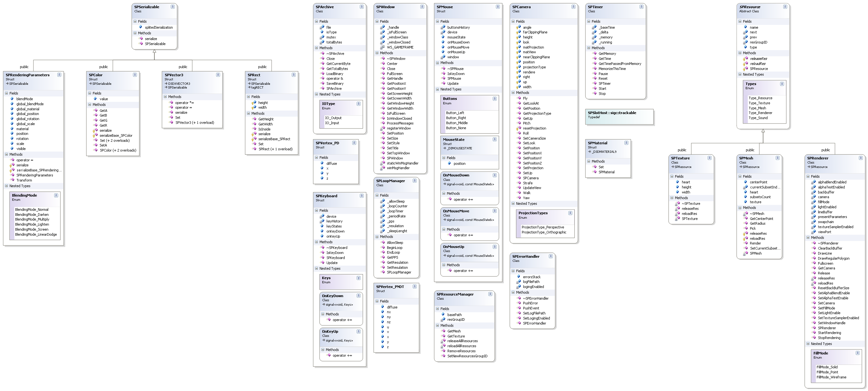Image resolution: width=868 pixels, height=391 pixels.
Task: Click SPSerializable base link in SPColor header
Action: tap(102, 83)
